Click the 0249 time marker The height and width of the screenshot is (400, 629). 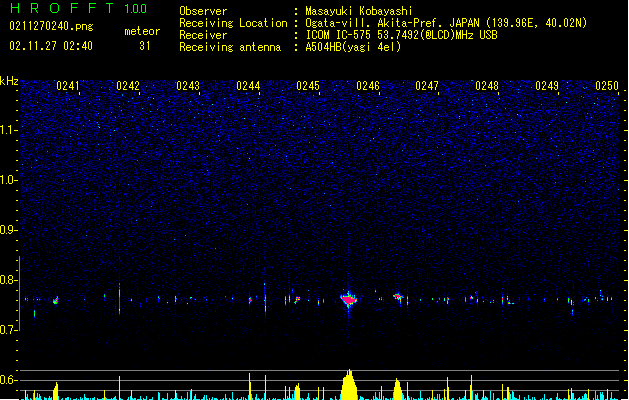pos(547,86)
